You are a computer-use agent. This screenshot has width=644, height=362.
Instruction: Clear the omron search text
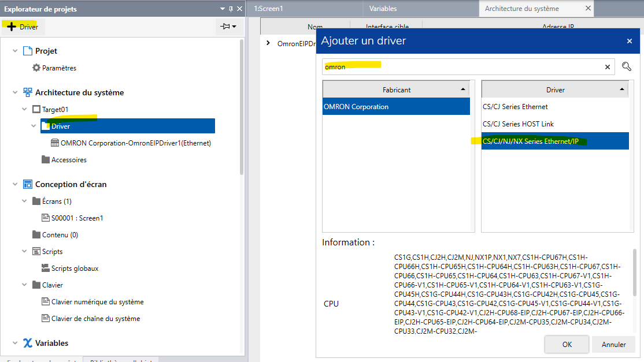[608, 67]
